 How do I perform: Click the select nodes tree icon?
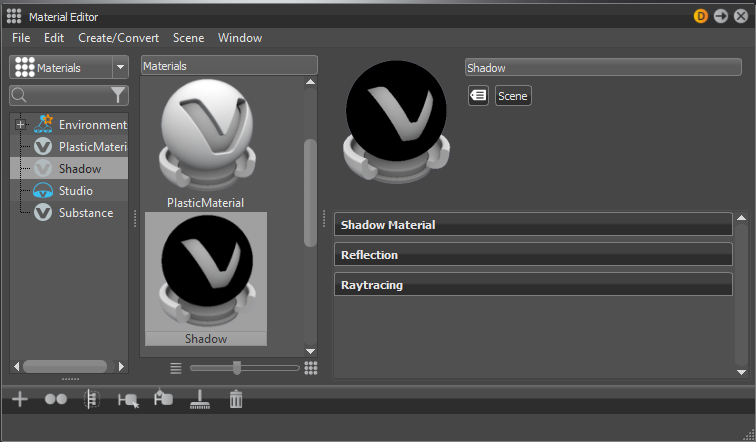(92, 399)
